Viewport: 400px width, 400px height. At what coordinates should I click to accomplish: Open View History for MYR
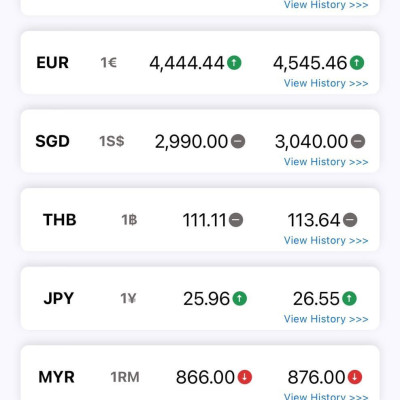(326, 396)
